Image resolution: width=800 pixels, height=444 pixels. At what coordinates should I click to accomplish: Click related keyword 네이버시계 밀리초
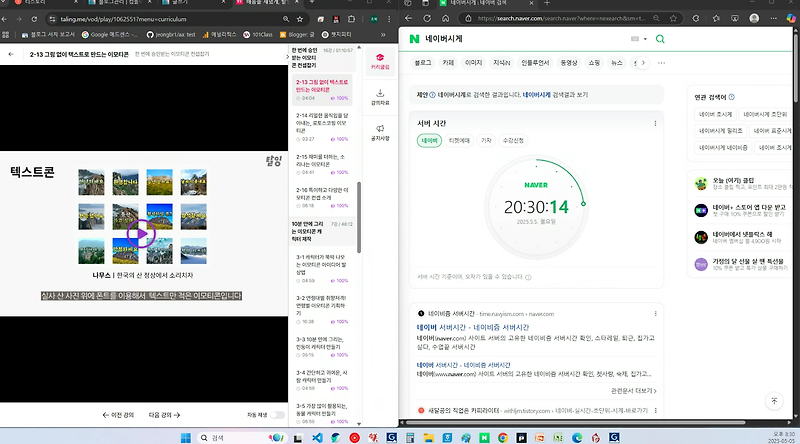720,131
